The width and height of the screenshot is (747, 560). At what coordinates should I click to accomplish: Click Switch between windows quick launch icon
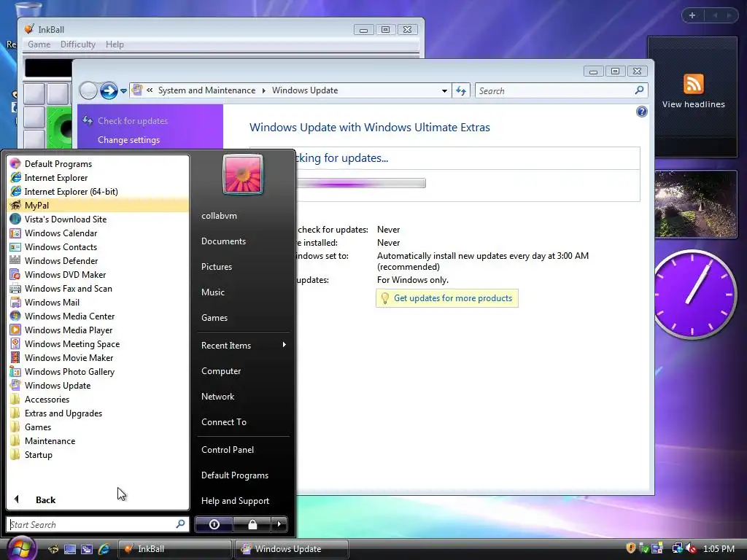click(x=87, y=549)
